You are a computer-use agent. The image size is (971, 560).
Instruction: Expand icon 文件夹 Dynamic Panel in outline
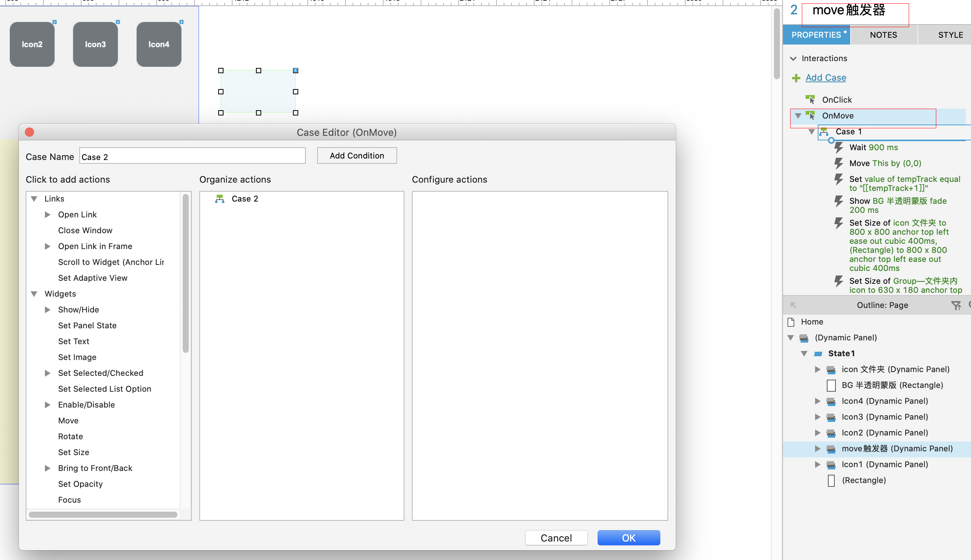tap(817, 369)
